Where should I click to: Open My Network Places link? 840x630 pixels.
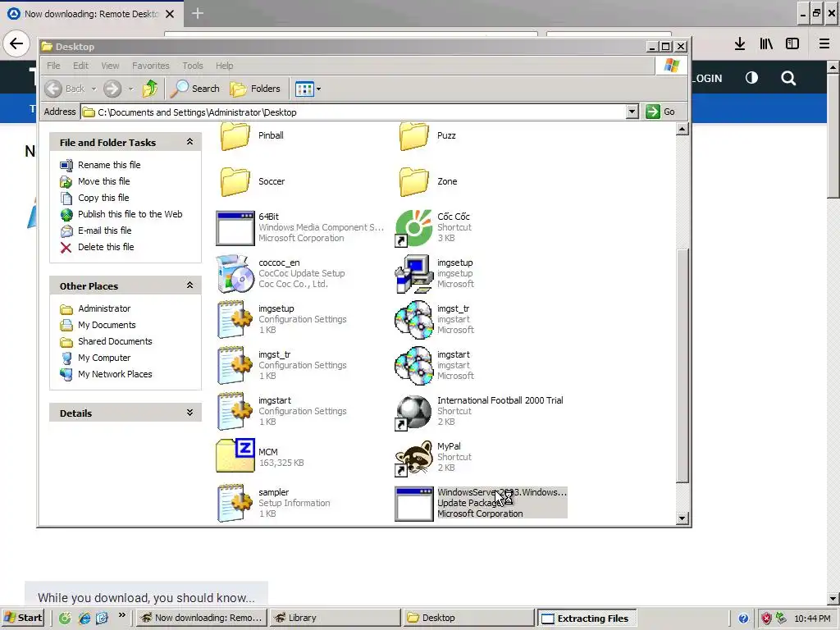pyautogui.click(x=115, y=374)
